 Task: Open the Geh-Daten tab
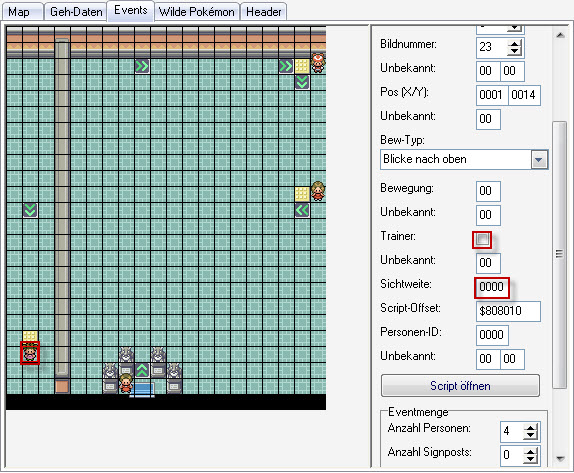point(75,11)
